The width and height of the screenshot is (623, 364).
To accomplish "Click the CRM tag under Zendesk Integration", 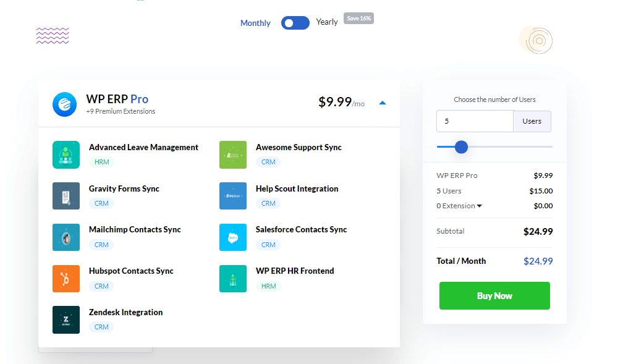I will 101,327.
